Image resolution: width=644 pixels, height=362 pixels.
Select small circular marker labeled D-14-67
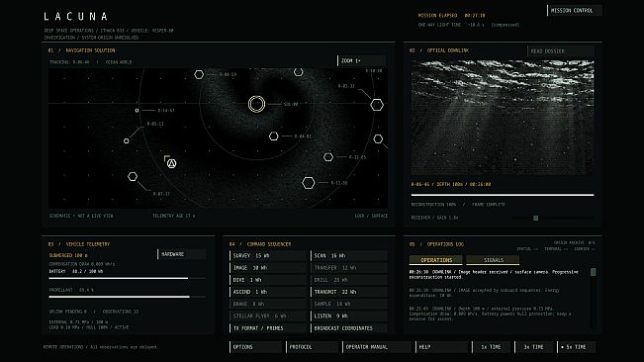tap(137, 111)
